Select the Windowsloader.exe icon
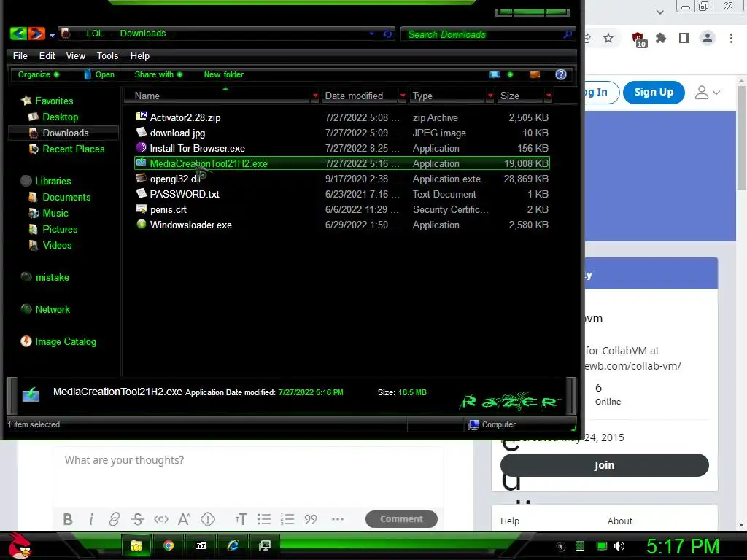Screen dimensions: 747x560 (141, 224)
